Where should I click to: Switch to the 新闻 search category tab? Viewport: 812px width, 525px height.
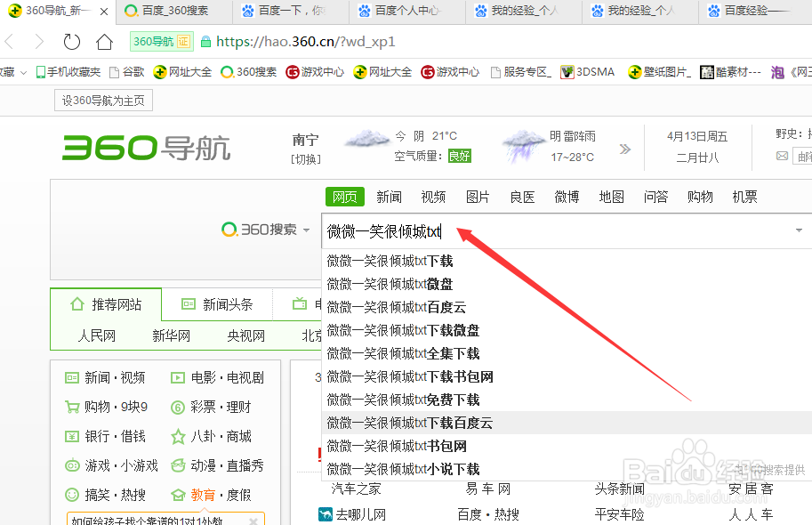[x=389, y=197]
